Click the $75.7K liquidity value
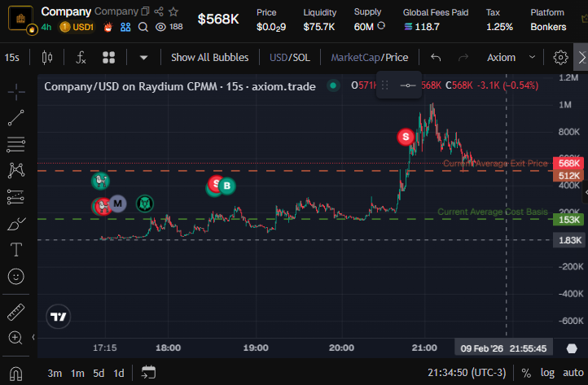Image resolution: width=588 pixels, height=385 pixels. click(x=319, y=27)
